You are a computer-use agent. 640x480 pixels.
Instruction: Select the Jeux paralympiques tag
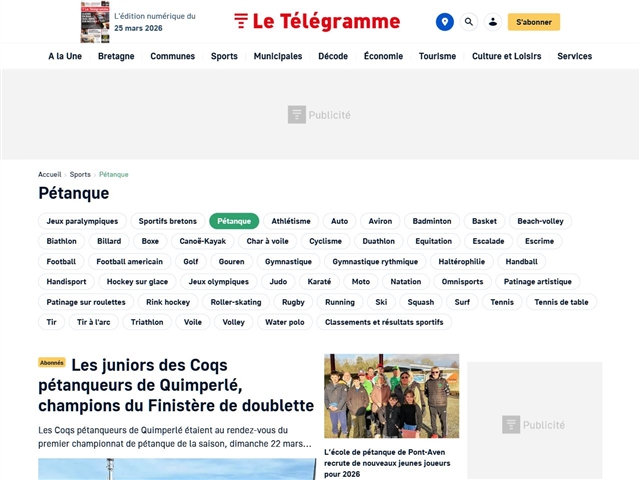pos(82,221)
